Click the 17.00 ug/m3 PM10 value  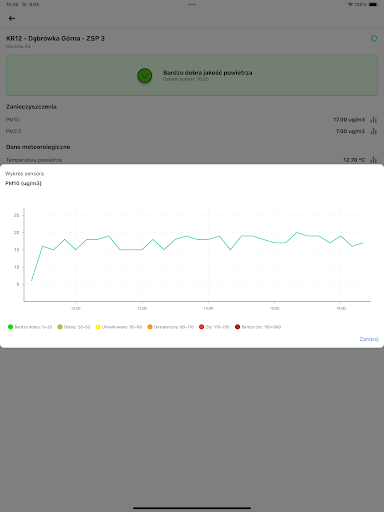(349, 119)
